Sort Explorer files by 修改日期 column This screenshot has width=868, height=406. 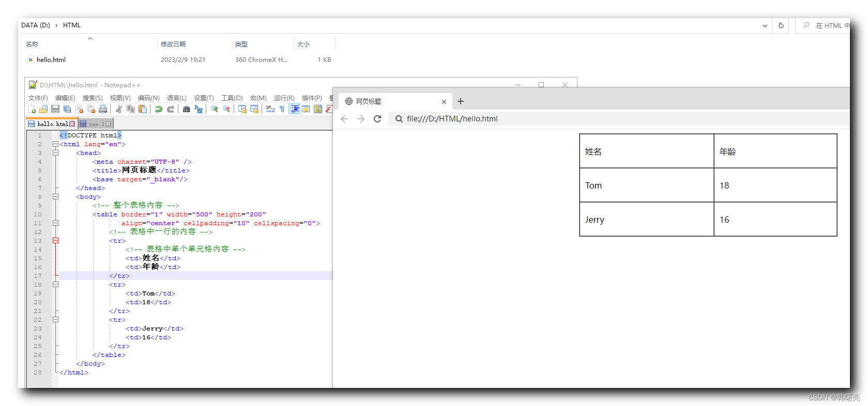tap(173, 44)
